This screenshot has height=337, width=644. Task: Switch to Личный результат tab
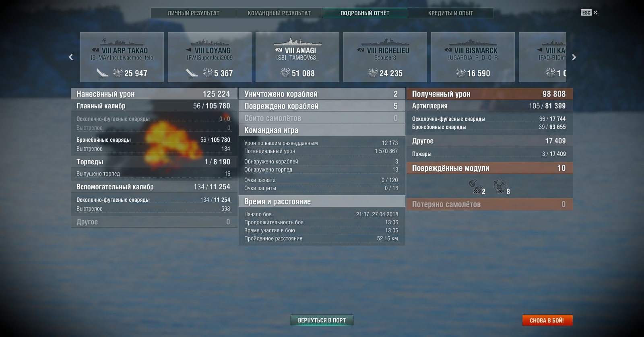pos(194,13)
